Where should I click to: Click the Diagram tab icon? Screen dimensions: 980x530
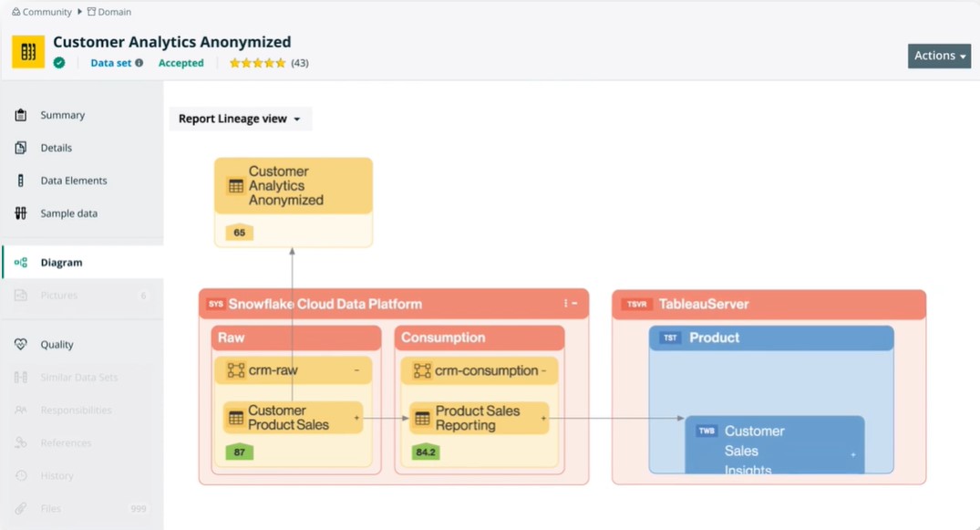(21, 262)
